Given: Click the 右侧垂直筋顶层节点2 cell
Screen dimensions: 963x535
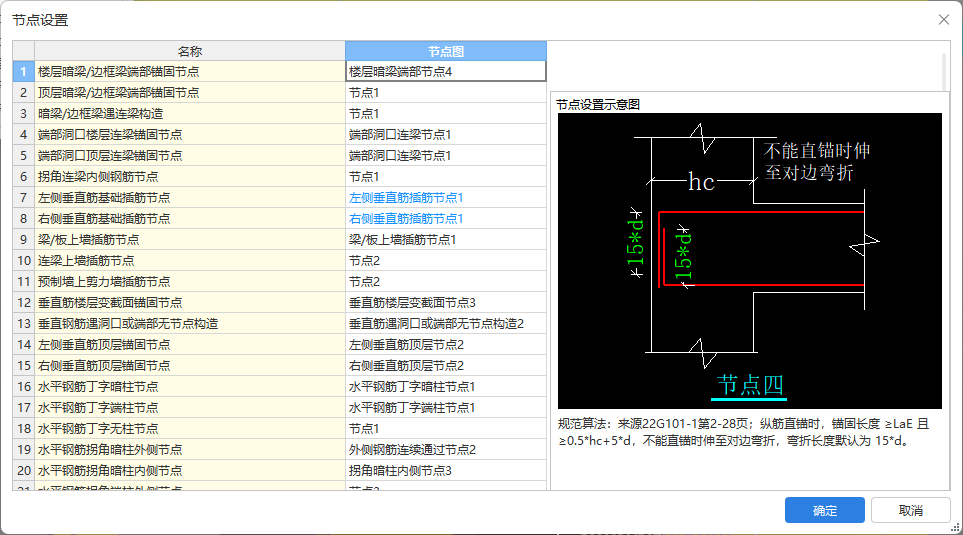Looking at the screenshot, I should [x=446, y=365].
